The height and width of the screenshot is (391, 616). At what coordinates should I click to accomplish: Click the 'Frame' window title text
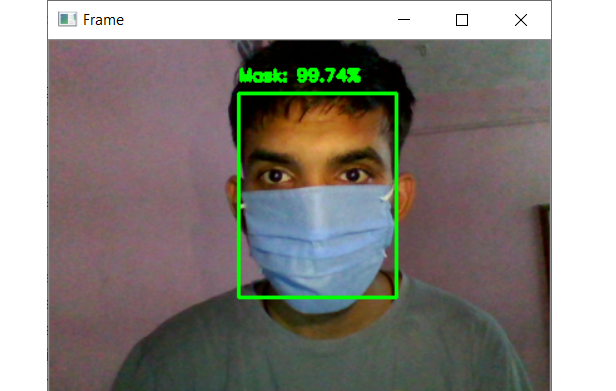pos(103,20)
